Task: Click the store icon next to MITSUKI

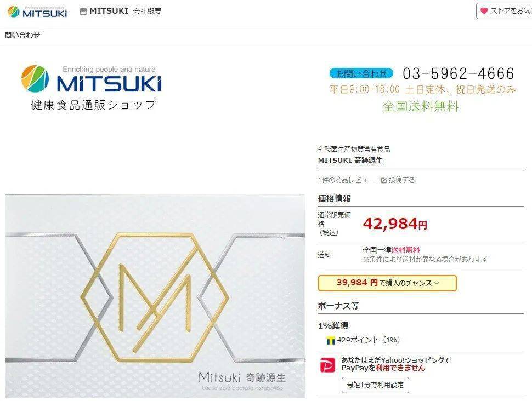Action: [x=83, y=12]
